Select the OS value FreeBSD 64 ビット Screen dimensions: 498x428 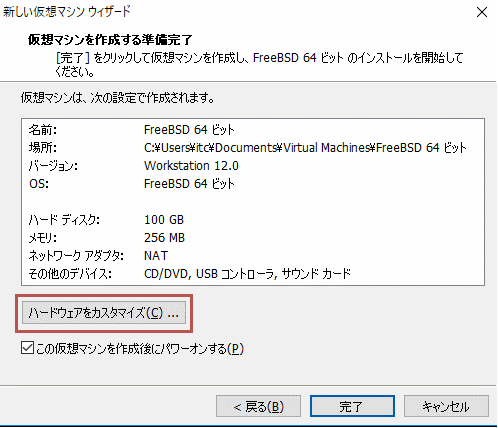[x=189, y=184]
